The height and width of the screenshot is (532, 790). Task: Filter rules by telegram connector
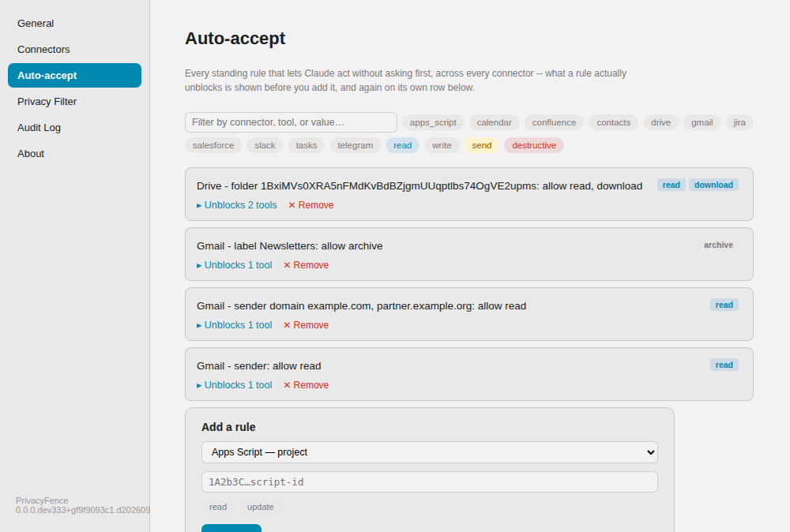click(355, 145)
